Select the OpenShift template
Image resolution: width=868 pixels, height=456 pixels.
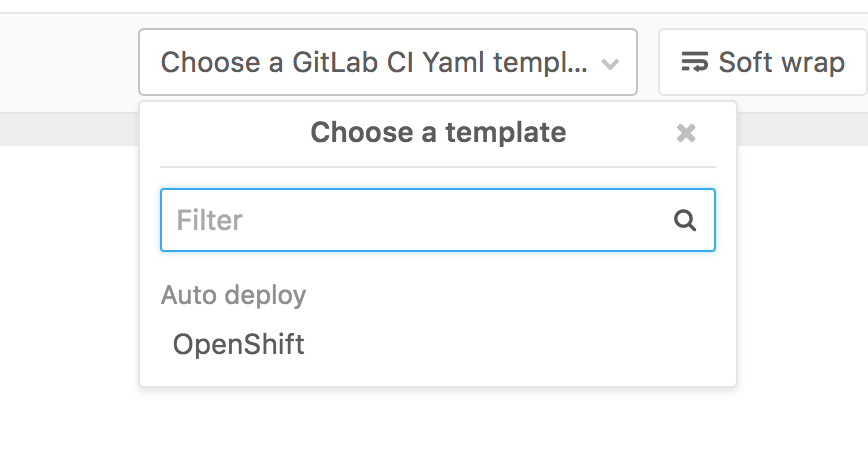tap(239, 345)
